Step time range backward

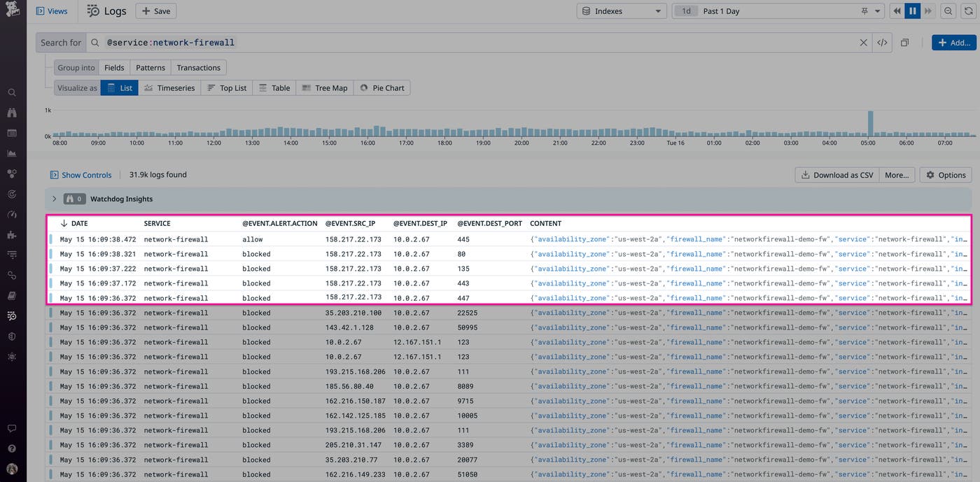tap(897, 11)
